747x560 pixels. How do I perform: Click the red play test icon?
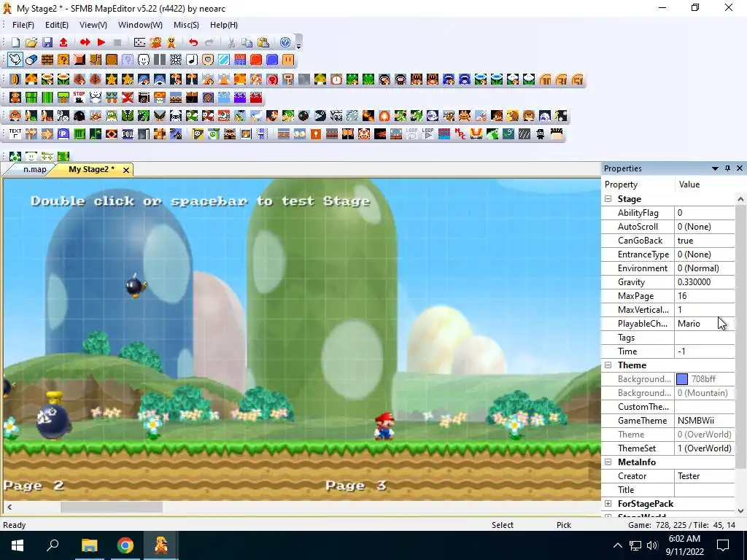coord(101,42)
